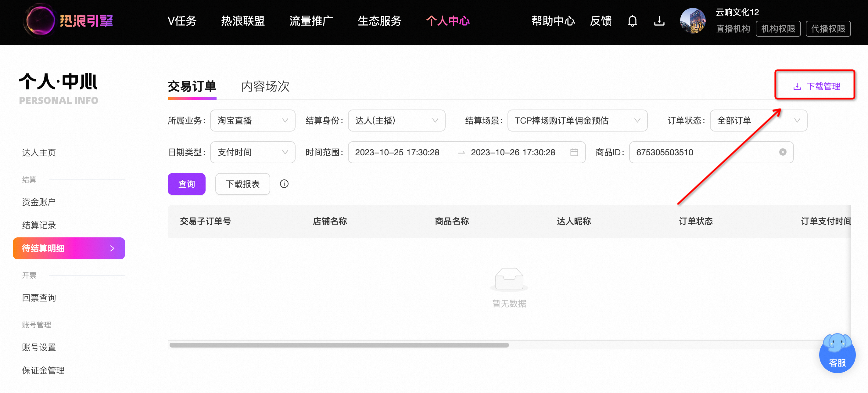868x393 pixels.
Task: Open the 流量推广 menu
Action: (311, 21)
